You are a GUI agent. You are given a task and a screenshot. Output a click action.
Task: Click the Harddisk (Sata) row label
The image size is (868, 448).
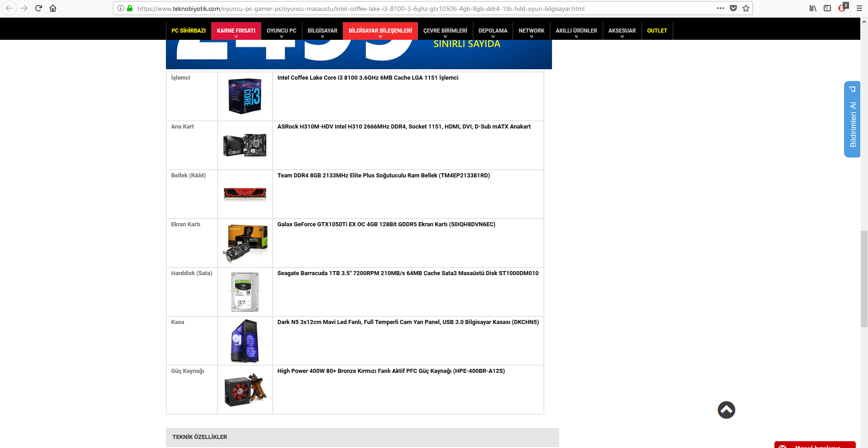192,273
